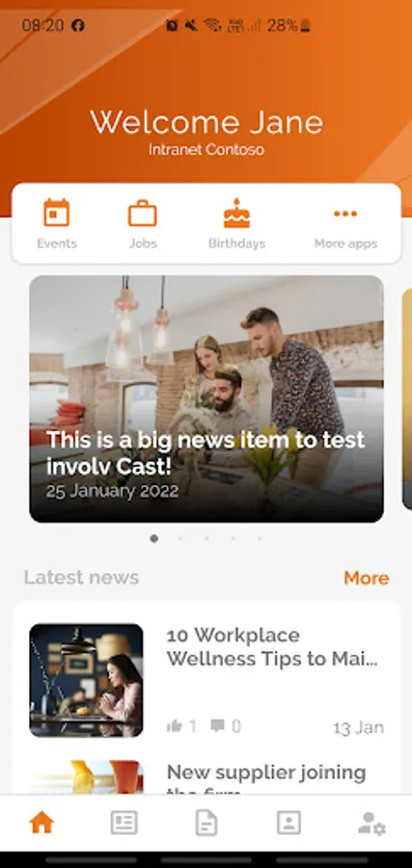Open Workplace Wellness article thumbnail image

tap(86, 680)
